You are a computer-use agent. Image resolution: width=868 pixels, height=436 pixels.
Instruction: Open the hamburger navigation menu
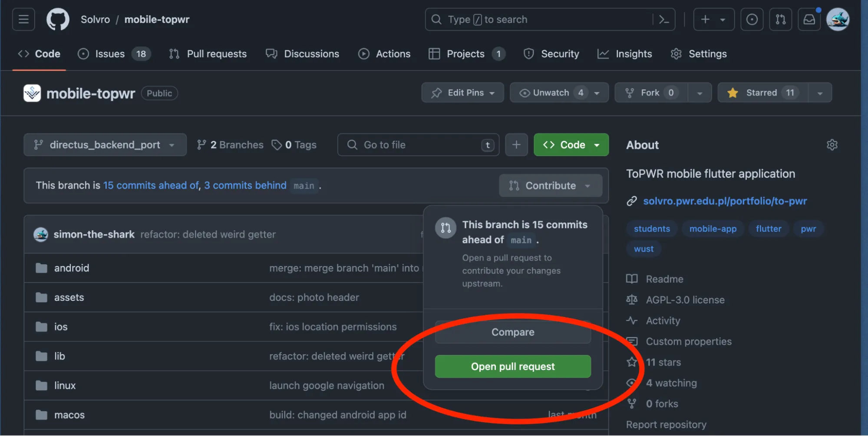23,20
